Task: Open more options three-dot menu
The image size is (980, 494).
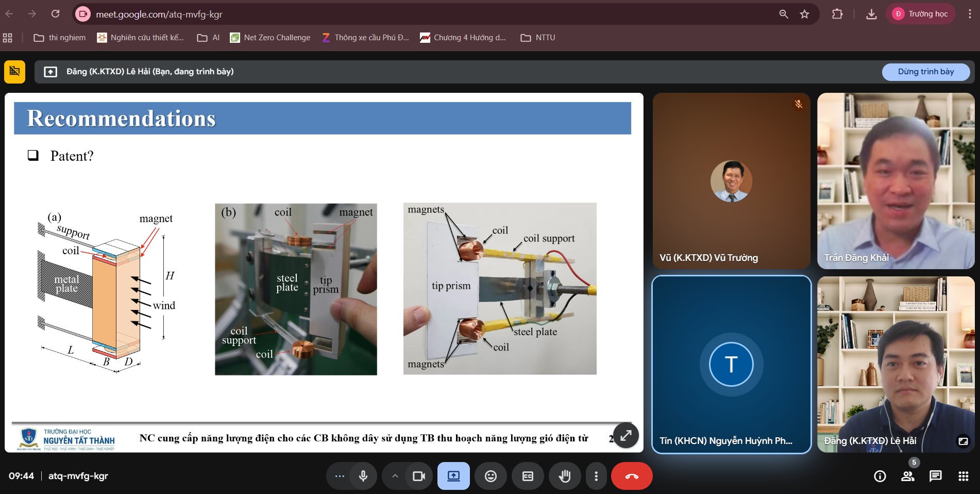Action: tap(596, 476)
